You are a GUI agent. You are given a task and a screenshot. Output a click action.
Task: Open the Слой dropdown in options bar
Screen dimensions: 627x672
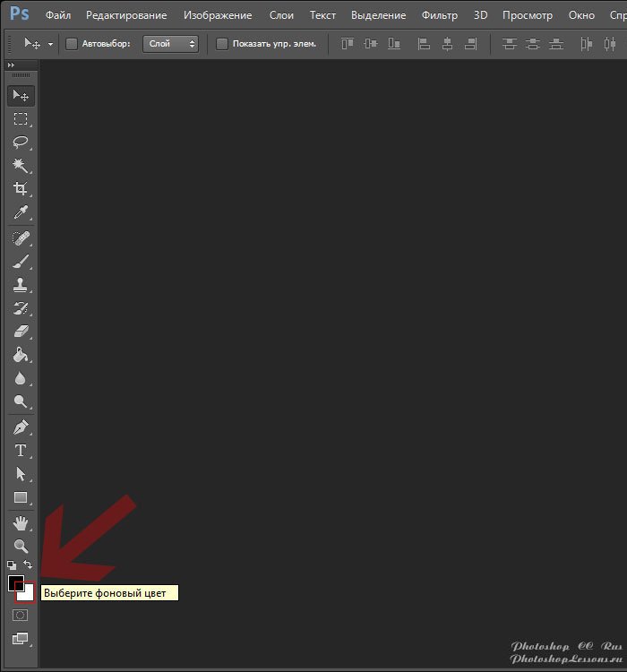(170, 44)
